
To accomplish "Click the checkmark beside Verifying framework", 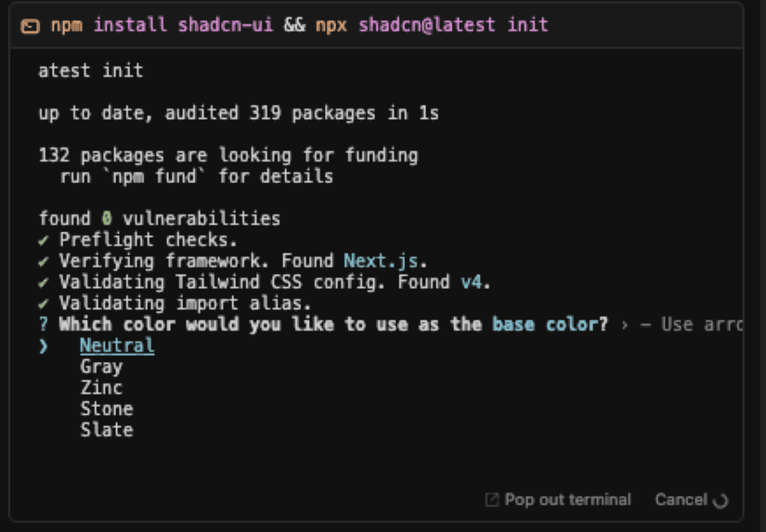I will 44,262.
